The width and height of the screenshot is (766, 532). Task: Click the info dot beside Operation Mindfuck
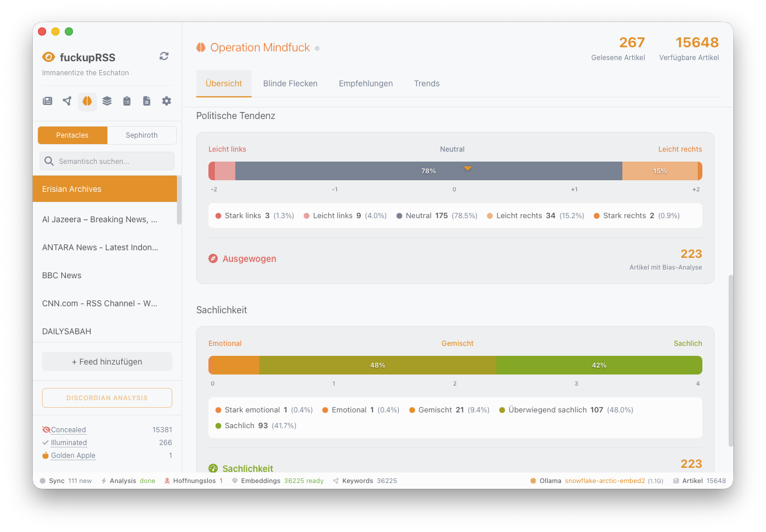point(317,48)
